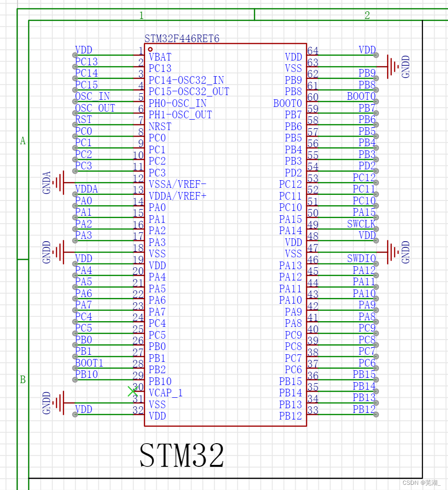Click sheet border zone letter B
Image resolution: width=448 pixels, height=490 pixels.
pos(23,380)
